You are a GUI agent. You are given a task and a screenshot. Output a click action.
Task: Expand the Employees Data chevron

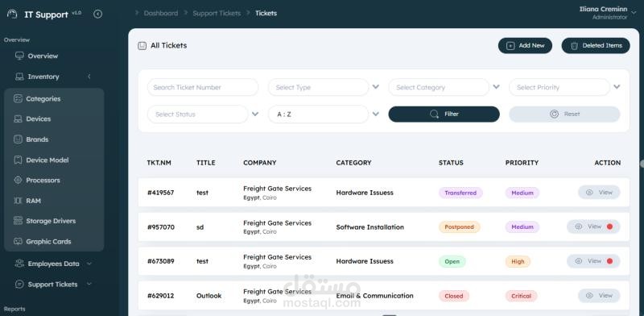click(x=89, y=264)
